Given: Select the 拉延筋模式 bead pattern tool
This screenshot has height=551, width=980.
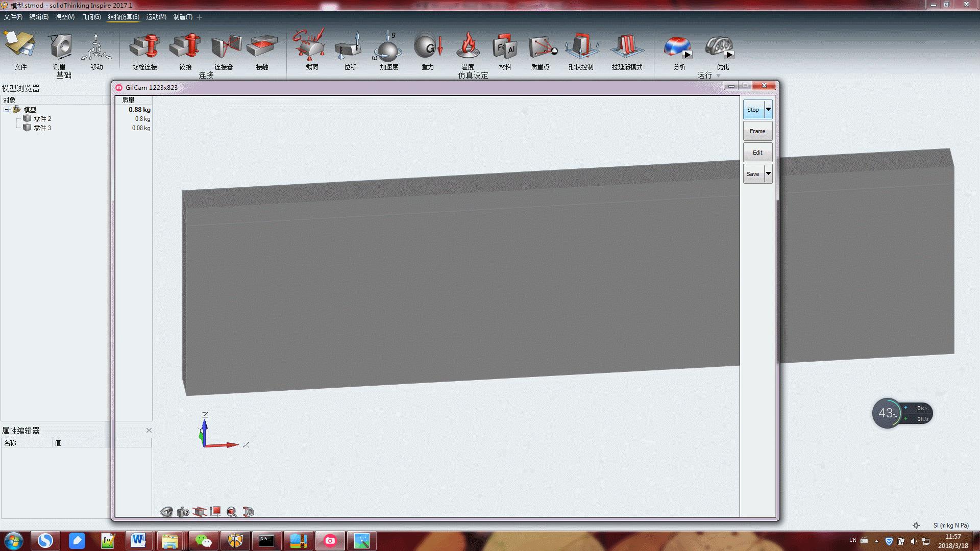Looking at the screenshot, I should (626, 46).
